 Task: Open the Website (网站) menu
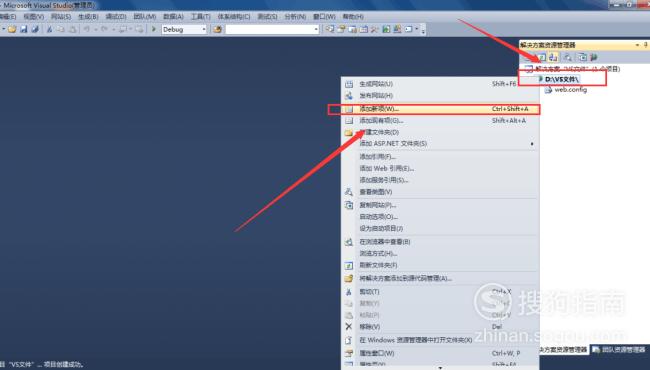[61, 17]
